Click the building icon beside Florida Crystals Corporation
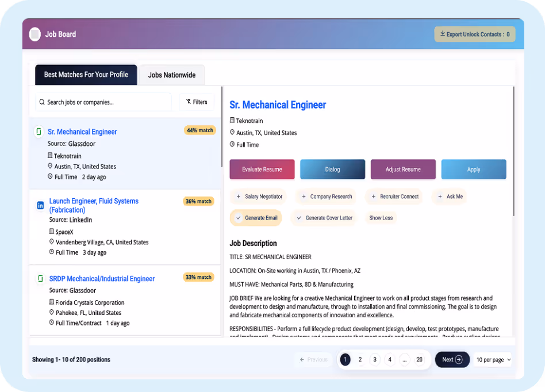Image resolution: width=545 pixels, height=392 pixels. point(51,302)
